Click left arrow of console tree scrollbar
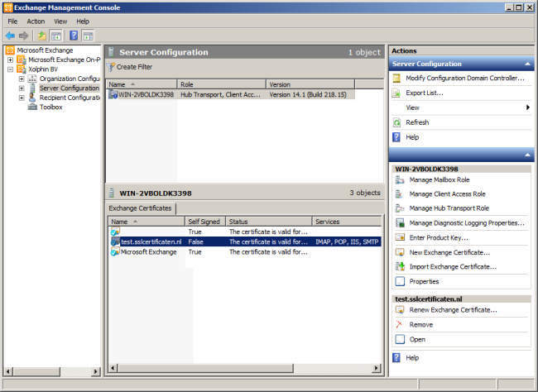The height and width of the screenshot is (392, 538). 8,371
